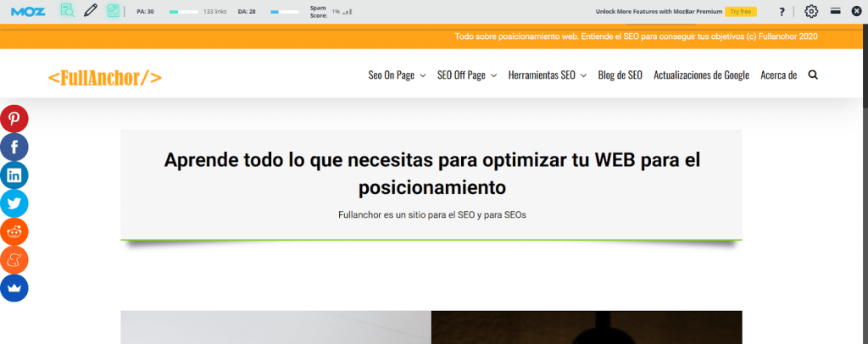868x344 pixels.
Task: Click the 133 links count
Action: point(215,11)
